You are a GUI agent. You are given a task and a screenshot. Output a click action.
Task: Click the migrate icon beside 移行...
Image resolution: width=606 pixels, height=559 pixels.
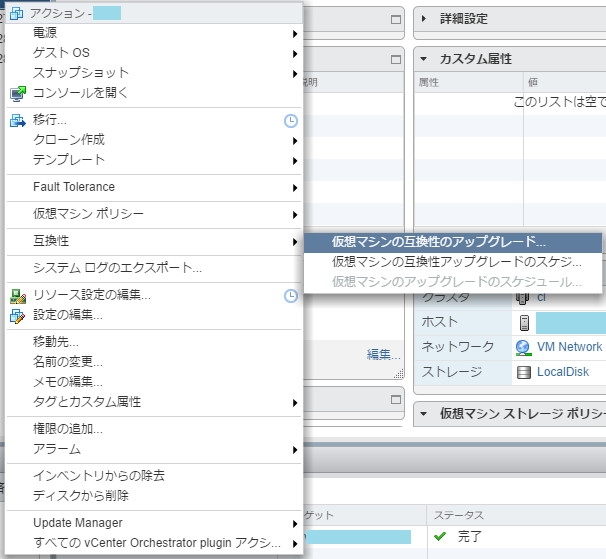[x=18, y=121]
